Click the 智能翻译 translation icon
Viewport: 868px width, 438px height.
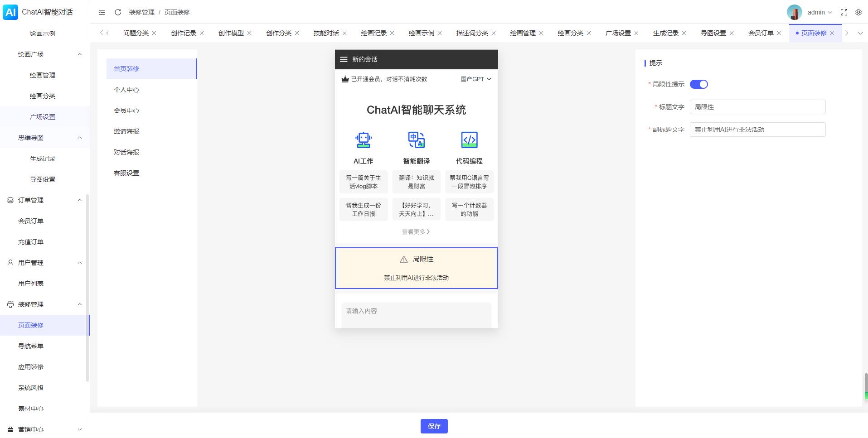(416, 140)
